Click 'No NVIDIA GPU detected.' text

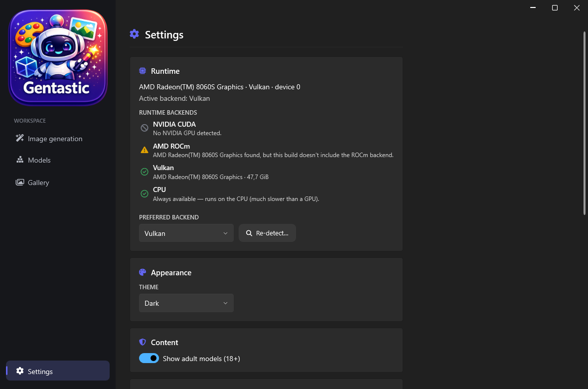187,133
